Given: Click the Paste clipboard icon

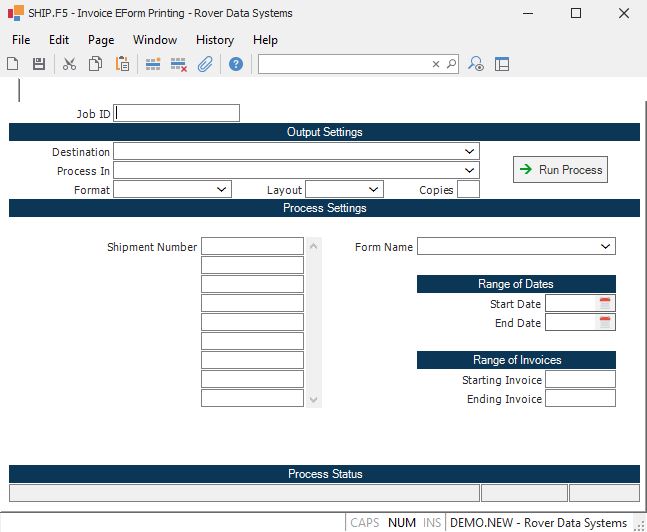Looking at the screenshot, I should (122, 64).
